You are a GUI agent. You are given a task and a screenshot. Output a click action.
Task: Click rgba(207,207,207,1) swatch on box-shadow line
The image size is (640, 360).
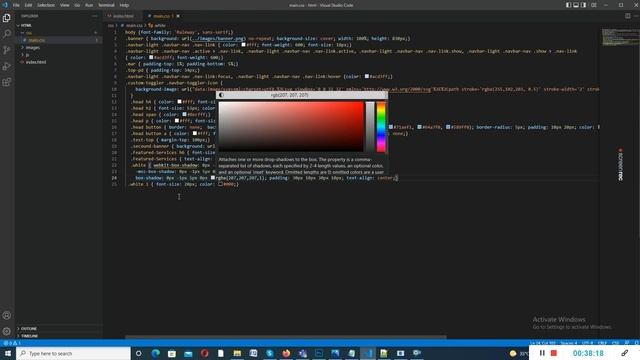[213, 178]
